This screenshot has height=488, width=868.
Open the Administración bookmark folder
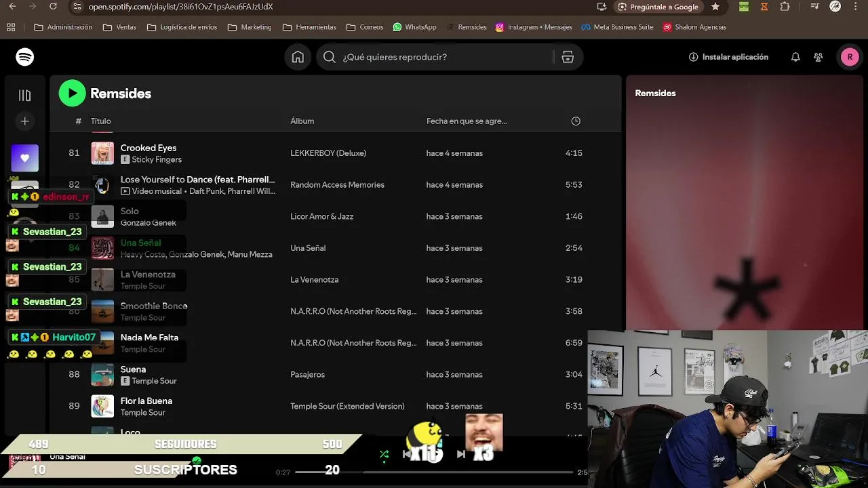click(63, 27)
